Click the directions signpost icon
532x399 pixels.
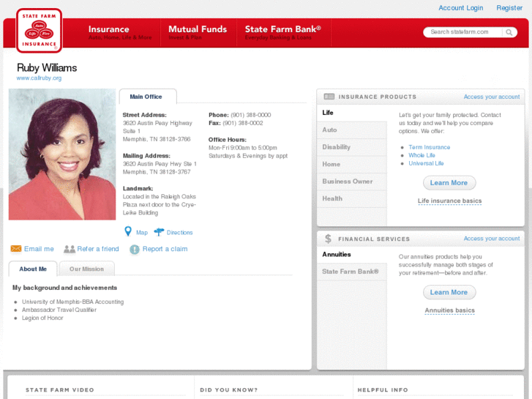coord(159,232)
